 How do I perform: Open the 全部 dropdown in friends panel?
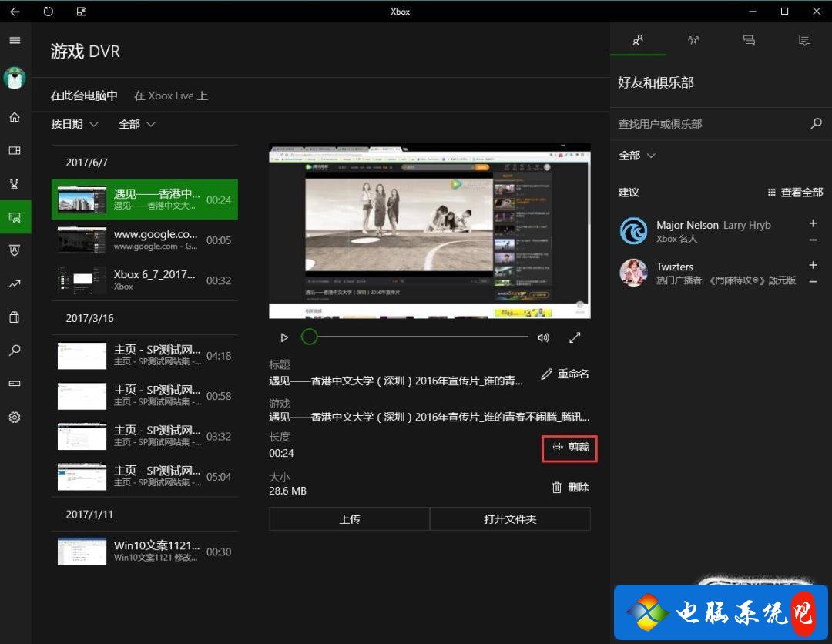tap(637, 156)
